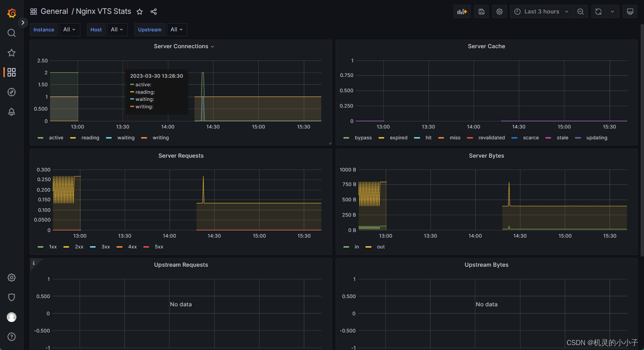The image size is (644, 350).
Task: Click the Upstream Requests panel title
Action: [x=181, y=265]
